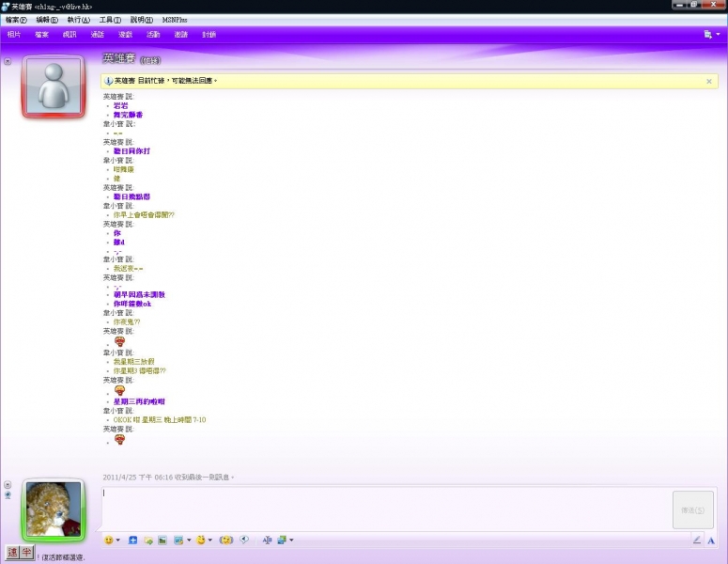Click your own teddy bear display picture
728x564 pixels.
54,509
